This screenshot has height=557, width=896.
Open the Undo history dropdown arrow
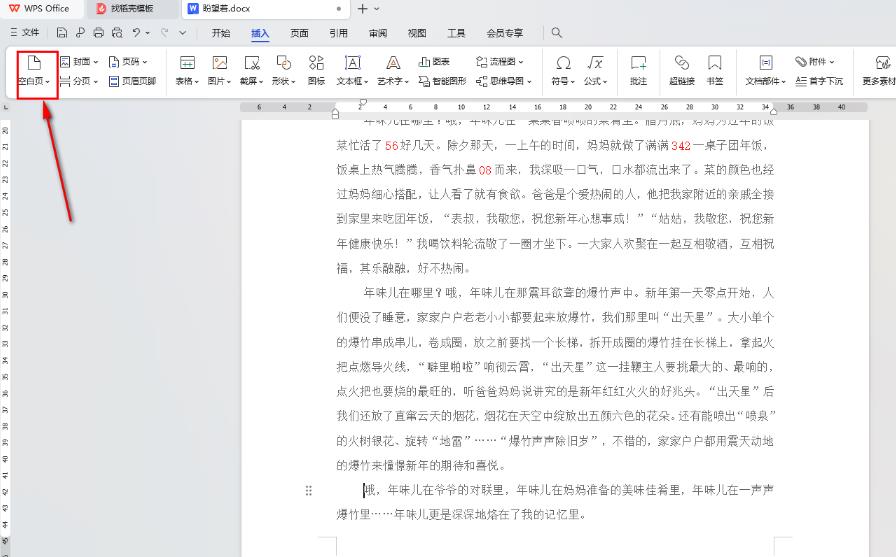pos(147,33)
